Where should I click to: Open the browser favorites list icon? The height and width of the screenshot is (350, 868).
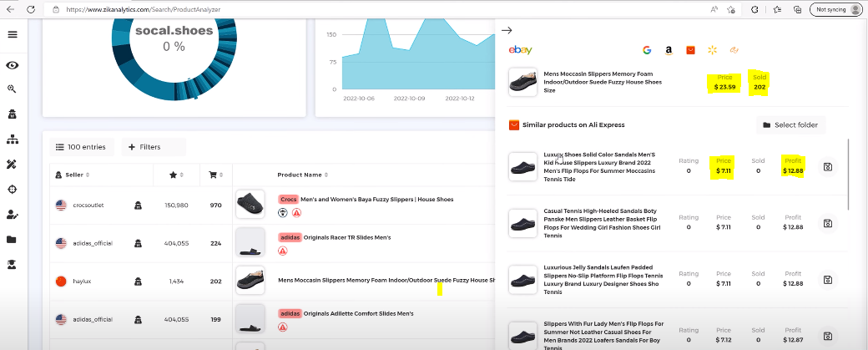tap(777, 9)
